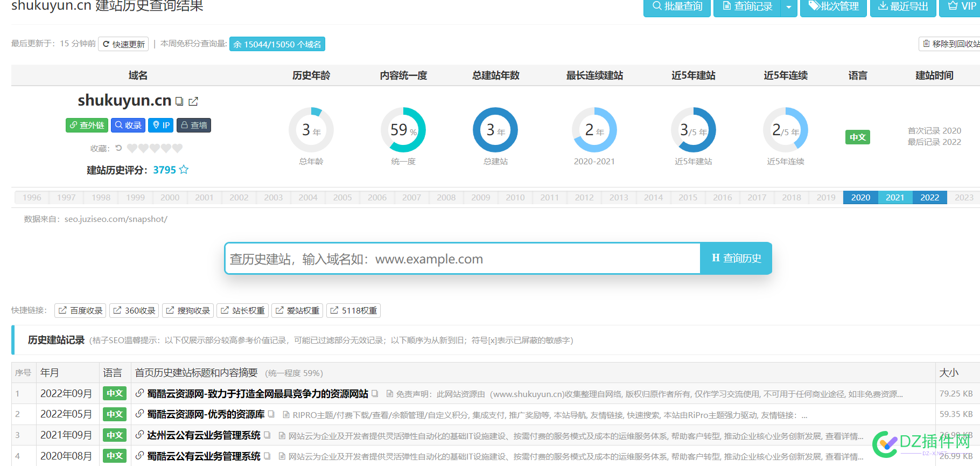Select year 2008 in the timeline
The width and height of the screenshot is (980, 466).
coord(446,198)
